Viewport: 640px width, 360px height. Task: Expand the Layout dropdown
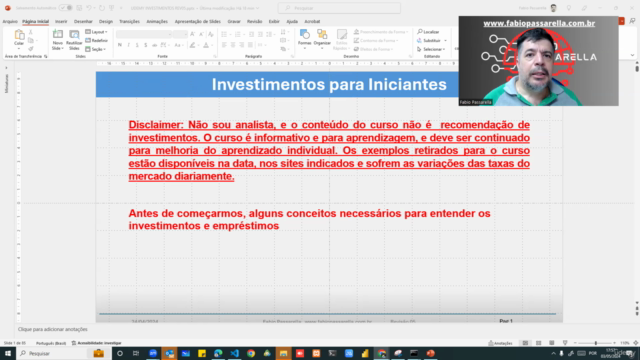(x=97, y=32)
